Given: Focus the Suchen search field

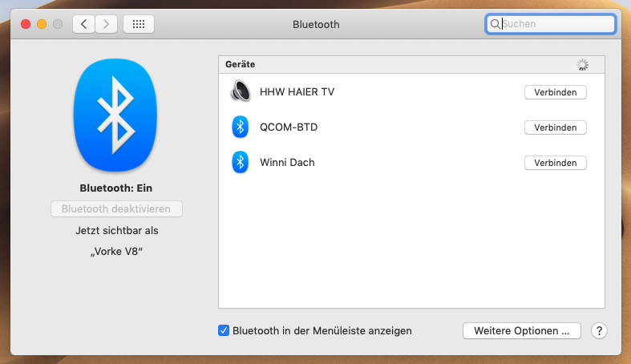Looking at the screenshot, I should click(556, 24).
